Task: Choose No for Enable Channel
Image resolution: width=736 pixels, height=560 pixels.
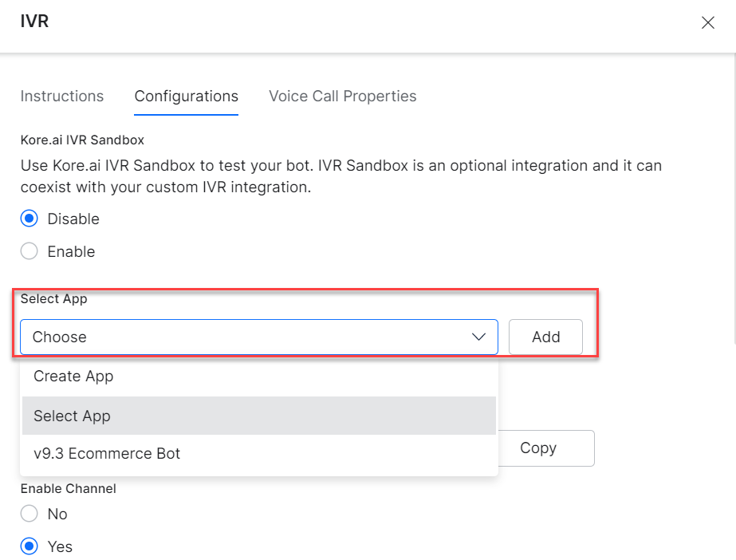Action: [29, 514]
